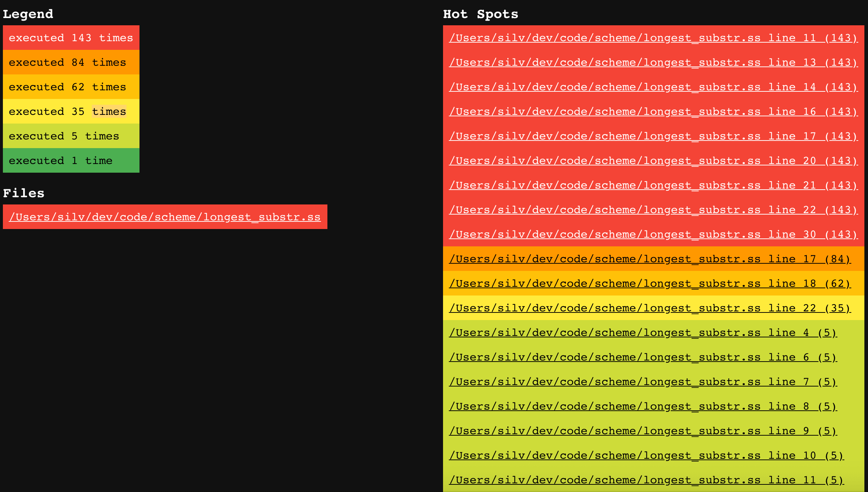Open hot spot line 14 (143)
The image size is (868, 492).
[653, 87]
